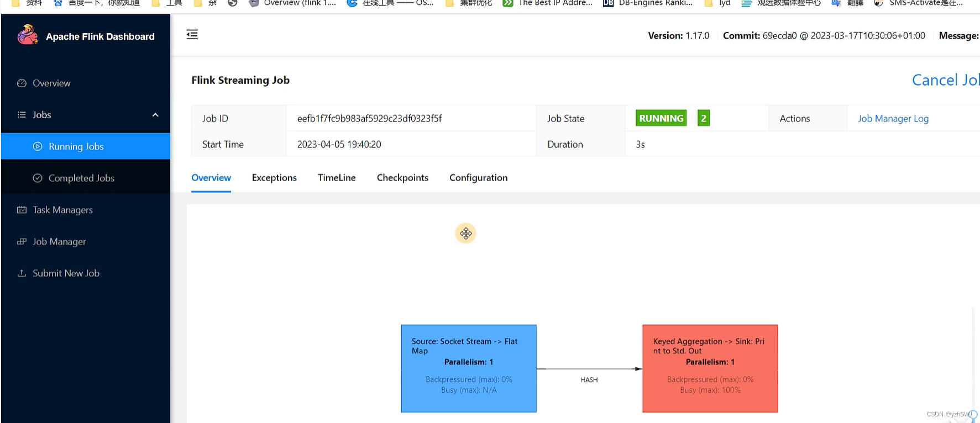The height and width of the screenshot is (423, 980).
Task: Open the SMS-Activate bookmark
Action: 918,3
